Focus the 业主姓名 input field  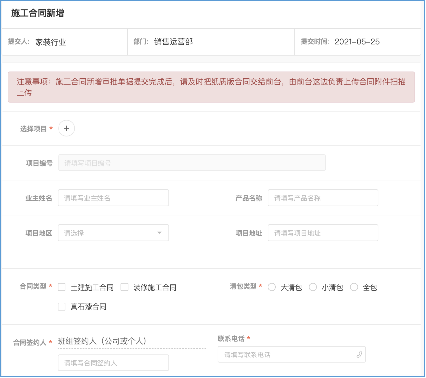click(x=113, y=198)
